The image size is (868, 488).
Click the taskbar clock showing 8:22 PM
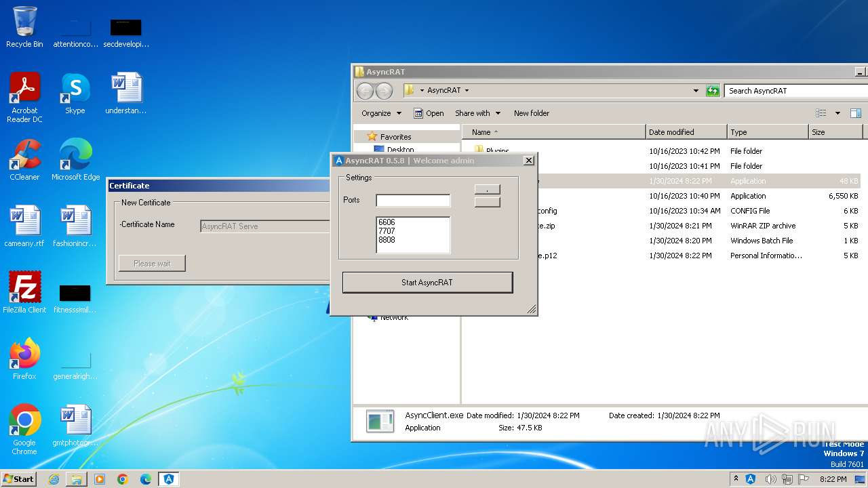pyautogui.click(x=833, y=479)
